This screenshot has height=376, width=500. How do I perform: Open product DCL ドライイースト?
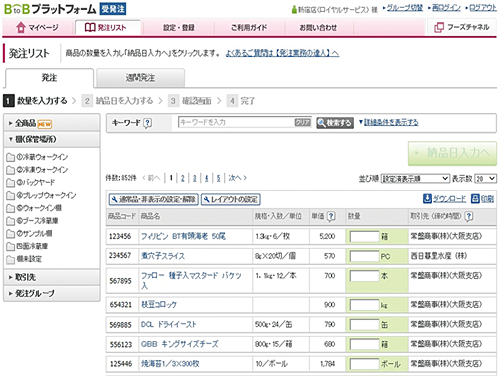click(x=169, y=324)
